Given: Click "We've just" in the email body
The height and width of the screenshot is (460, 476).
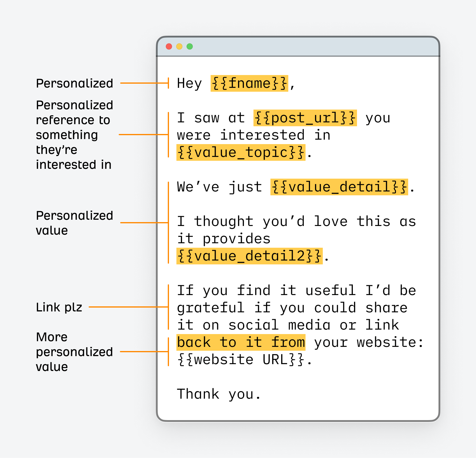Looking at the screenshot, I should [x=219, y=187].
